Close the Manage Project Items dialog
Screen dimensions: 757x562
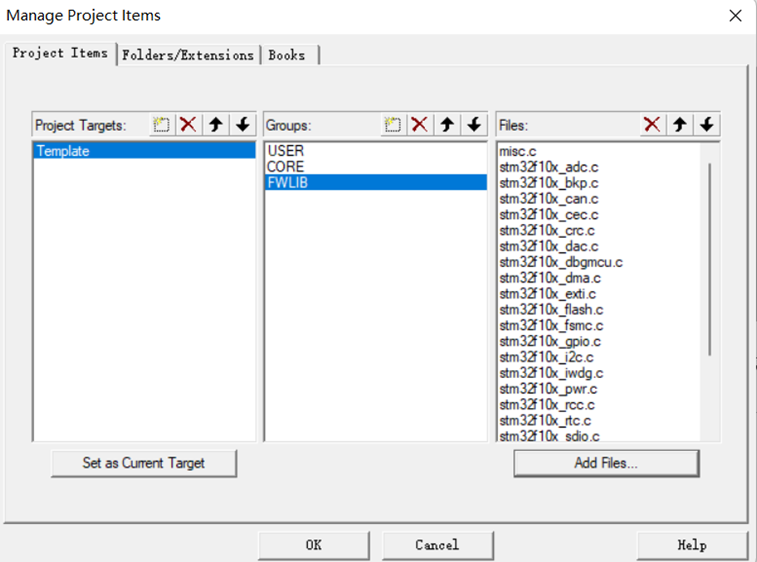[x=735, y=15]
